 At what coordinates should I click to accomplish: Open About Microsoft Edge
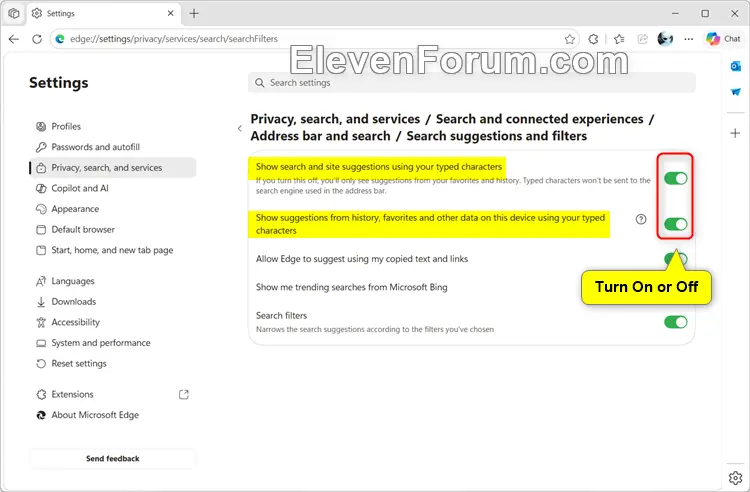(x=113, y=415)
